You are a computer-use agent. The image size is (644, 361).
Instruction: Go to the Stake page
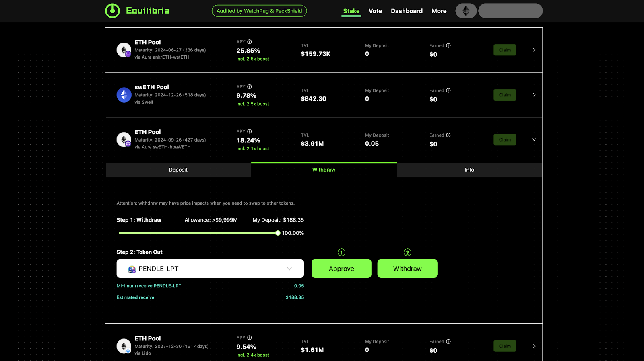point(351,11)
